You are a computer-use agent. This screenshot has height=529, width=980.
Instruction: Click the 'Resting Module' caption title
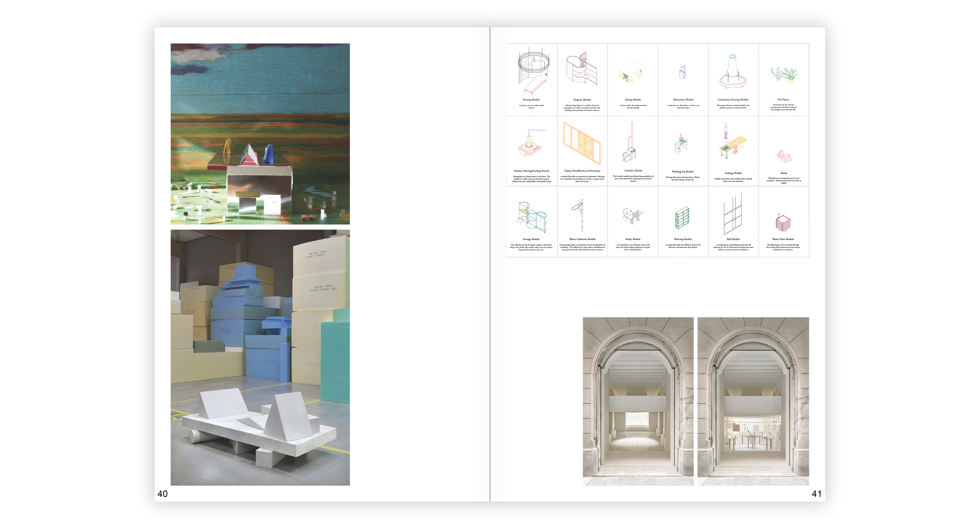coord(531,100)
